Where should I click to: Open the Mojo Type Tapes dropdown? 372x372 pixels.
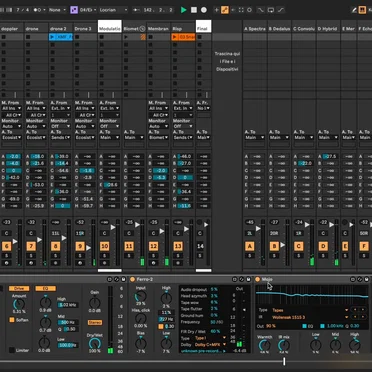(x=310, y=310)
